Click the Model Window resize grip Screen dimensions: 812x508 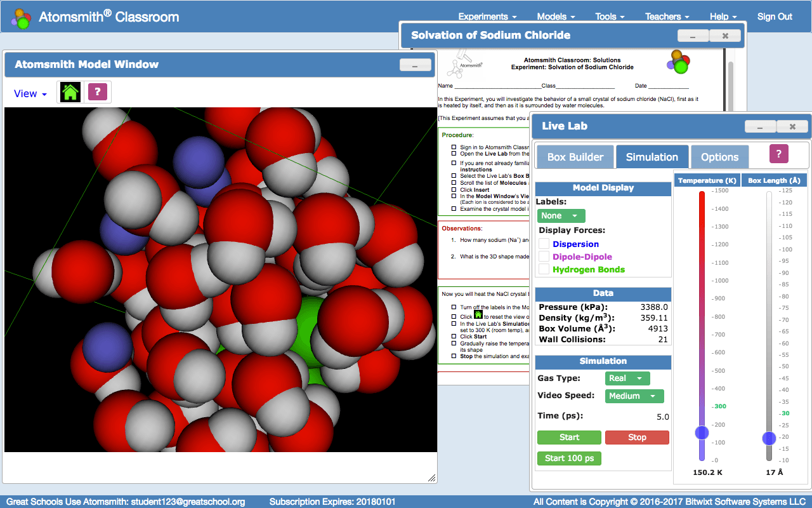[x=432, y=478]
